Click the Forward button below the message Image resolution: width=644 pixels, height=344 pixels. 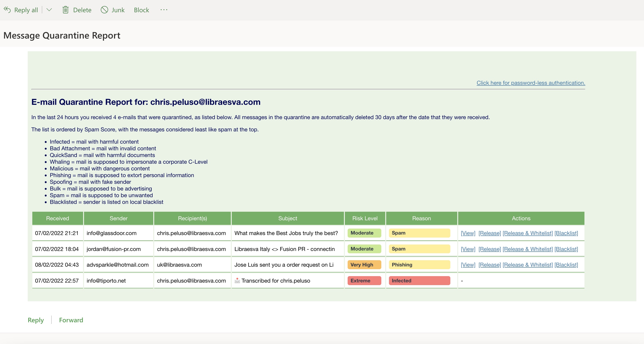(71, 320)
